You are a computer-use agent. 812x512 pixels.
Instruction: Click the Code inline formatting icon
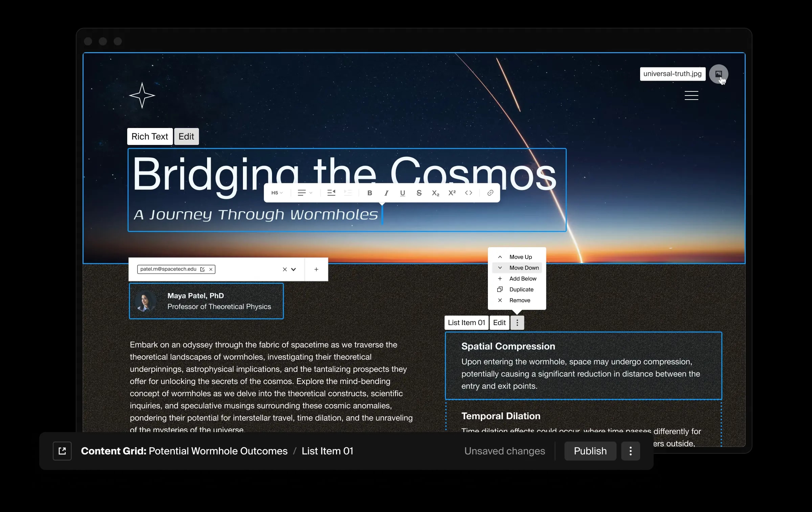469,193
